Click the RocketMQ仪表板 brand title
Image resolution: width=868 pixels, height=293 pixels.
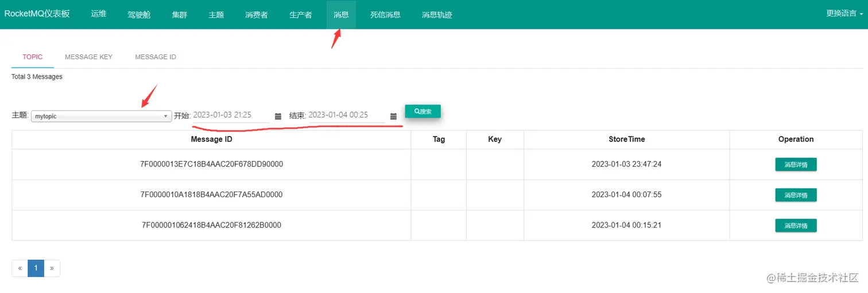(37, 14)
